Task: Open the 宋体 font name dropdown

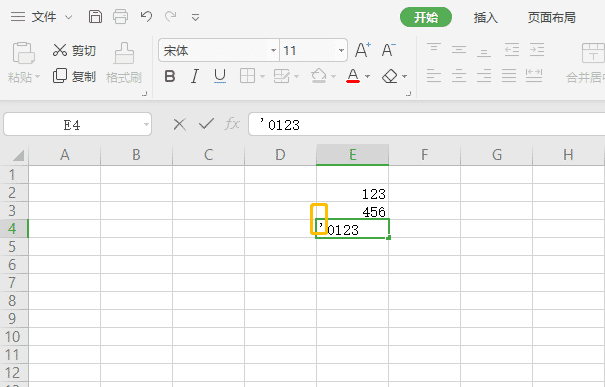Action: pyautogui.click(x=274, y=51)
